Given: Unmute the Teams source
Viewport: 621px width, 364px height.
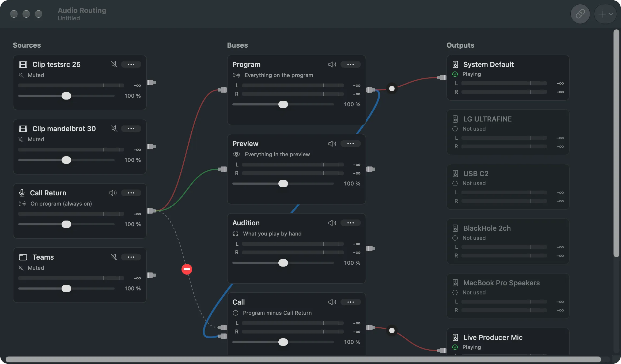Looking at the screenshot, I should point(114,257).
